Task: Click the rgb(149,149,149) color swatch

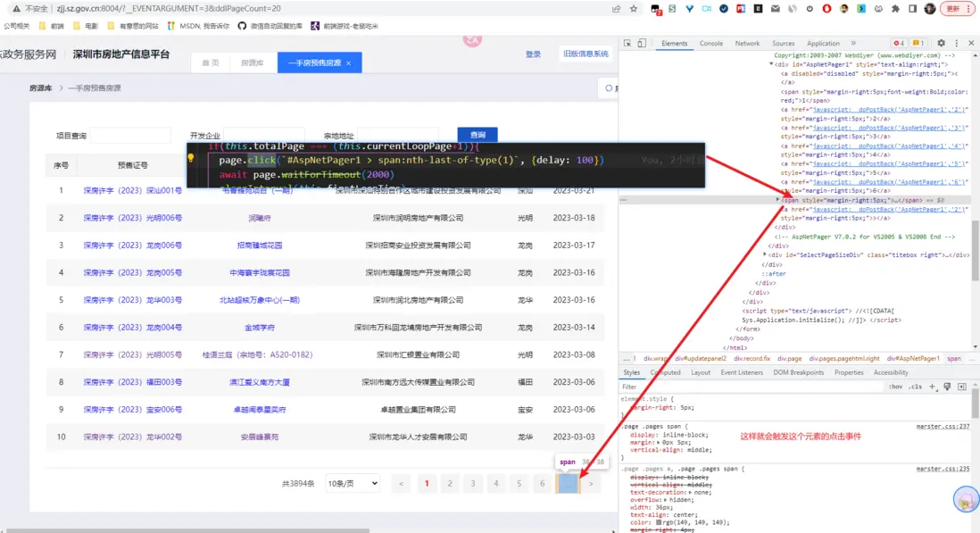Action: click(x=658, y=522)
